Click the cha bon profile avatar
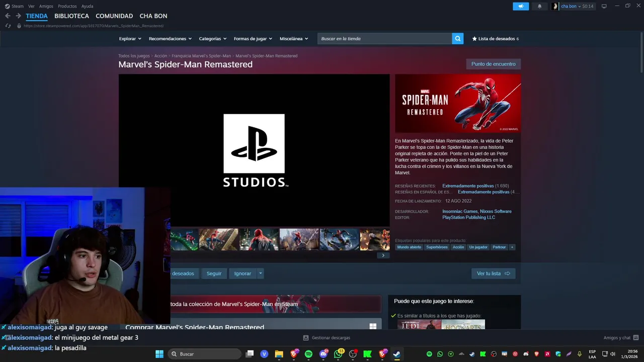Viewport: 644px width, 362px height. pyautogui.click(x=555, y=7)
